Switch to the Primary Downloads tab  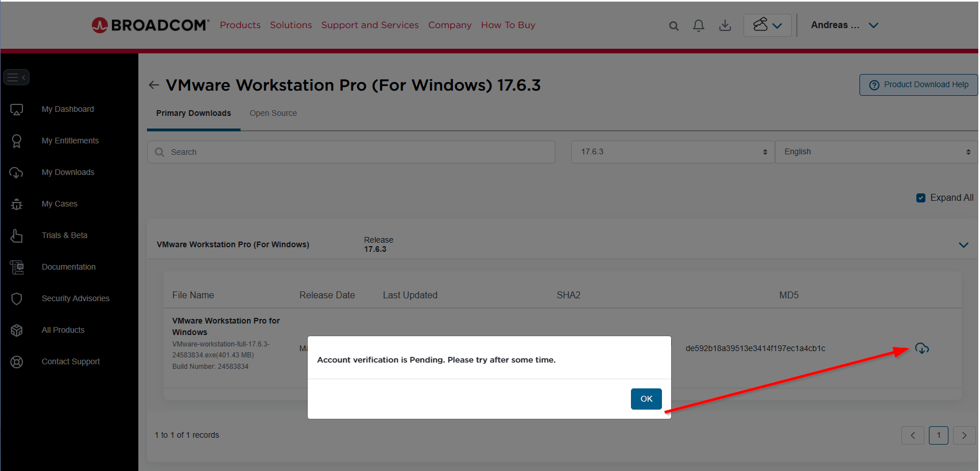click(x=193, y=114)
